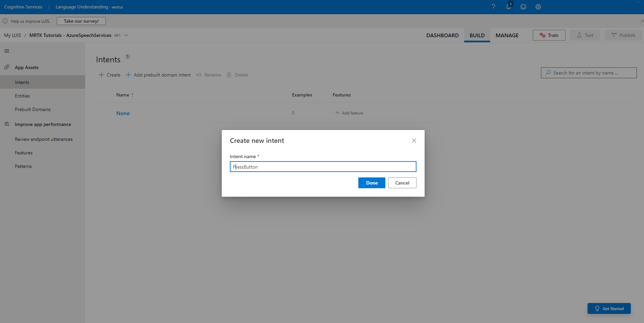
Task: Toggle the Name column sort arrow
Action: [x=132, y=95]
